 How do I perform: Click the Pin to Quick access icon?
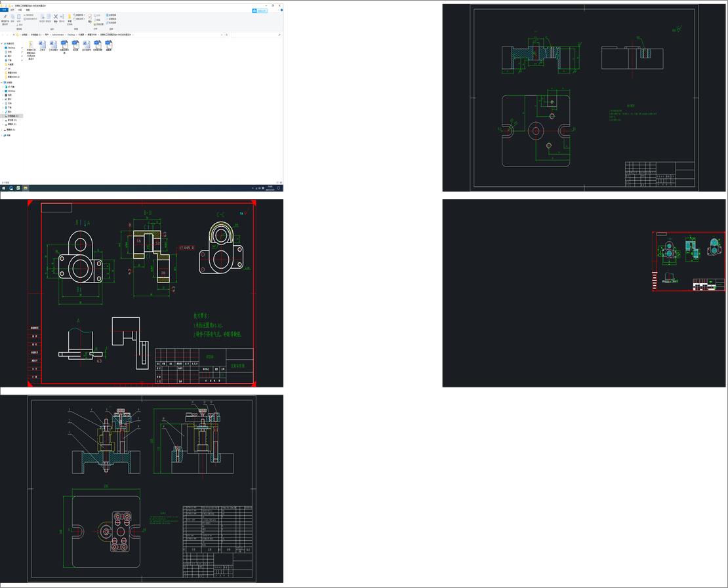[x=5, y=18]
